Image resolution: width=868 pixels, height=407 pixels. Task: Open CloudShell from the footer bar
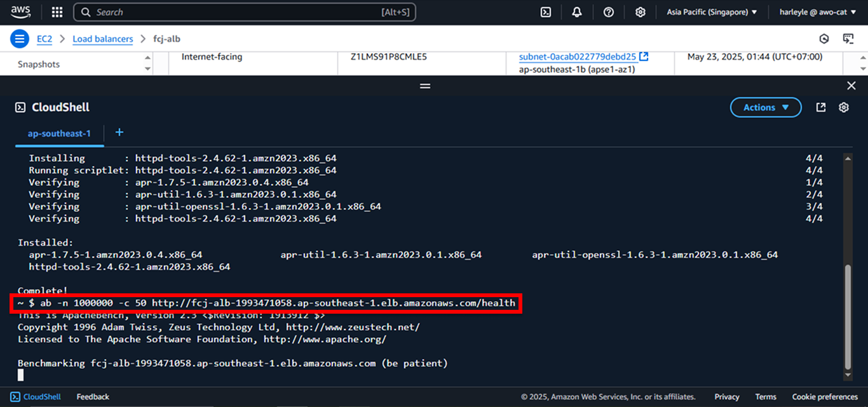click(36, 397)
